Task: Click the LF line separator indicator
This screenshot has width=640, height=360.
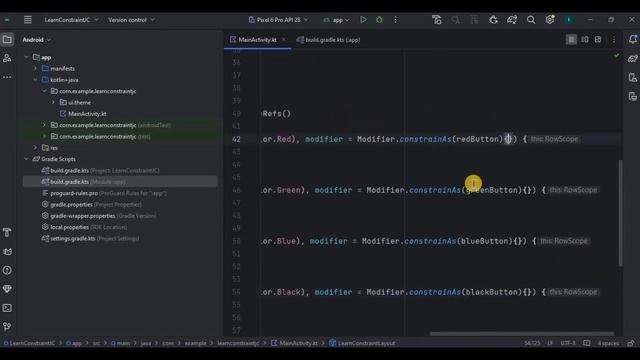Action: (550, 343)
